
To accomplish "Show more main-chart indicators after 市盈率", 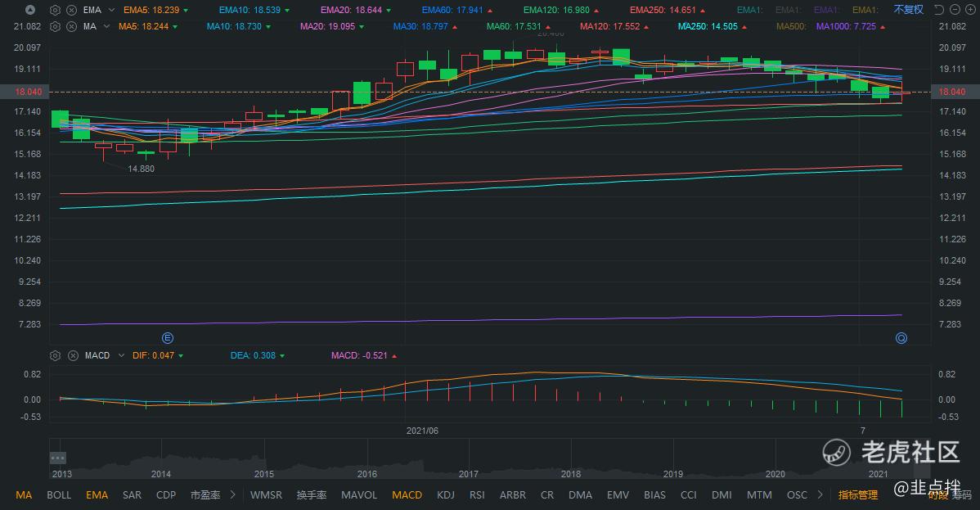I will 232,494.
